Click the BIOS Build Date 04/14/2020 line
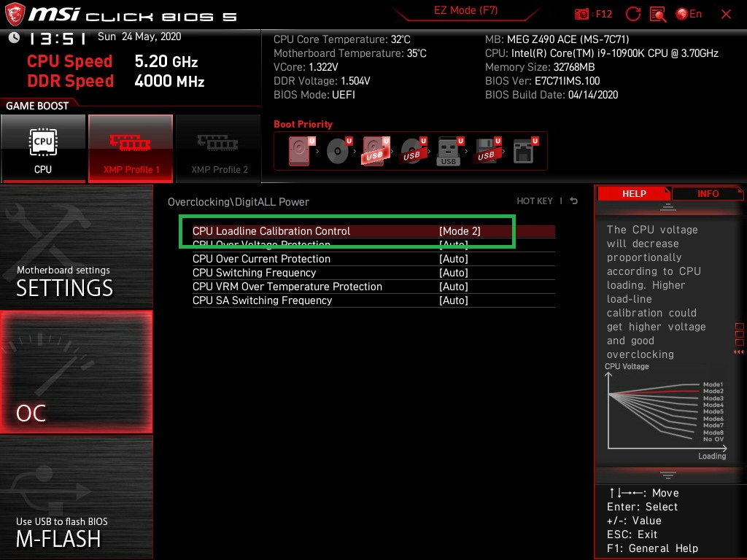This screenshot has height=560, width=747. (x=551, y=95)
